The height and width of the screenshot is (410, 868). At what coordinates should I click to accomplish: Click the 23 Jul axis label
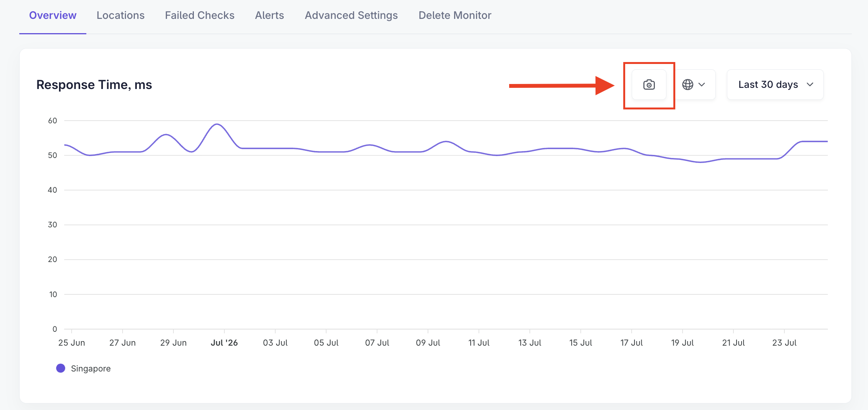pos(784,343)
